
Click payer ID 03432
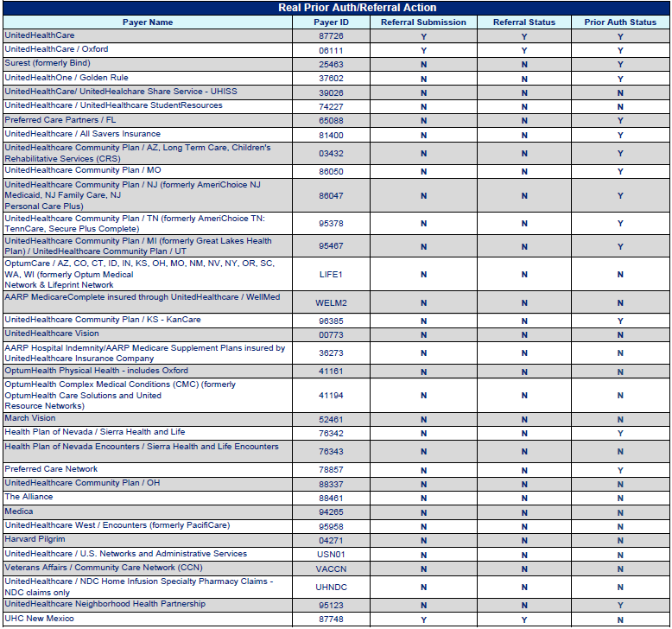click(331, 153)
